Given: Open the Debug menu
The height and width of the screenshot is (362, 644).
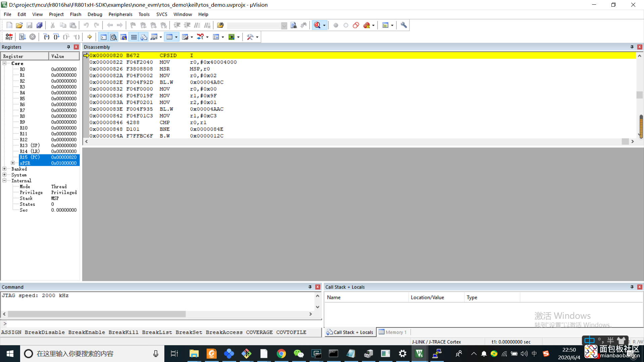Looking at the screenshot, I should 95,14.
